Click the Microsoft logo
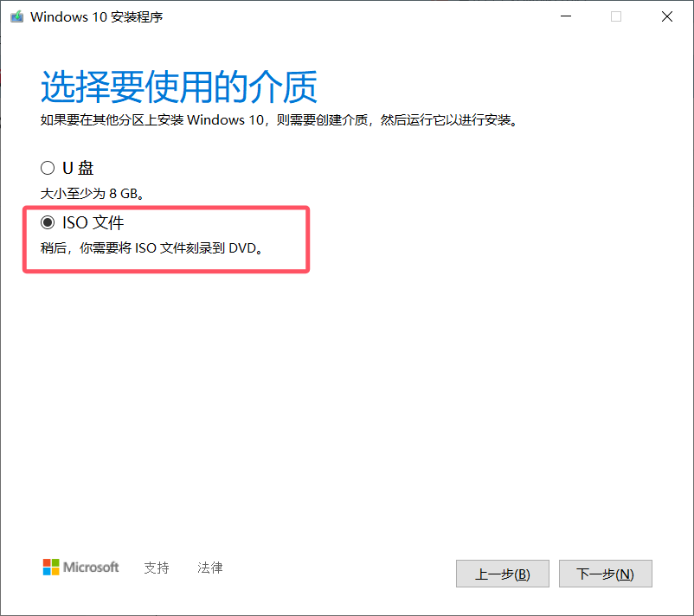 (x=80, y=568)
